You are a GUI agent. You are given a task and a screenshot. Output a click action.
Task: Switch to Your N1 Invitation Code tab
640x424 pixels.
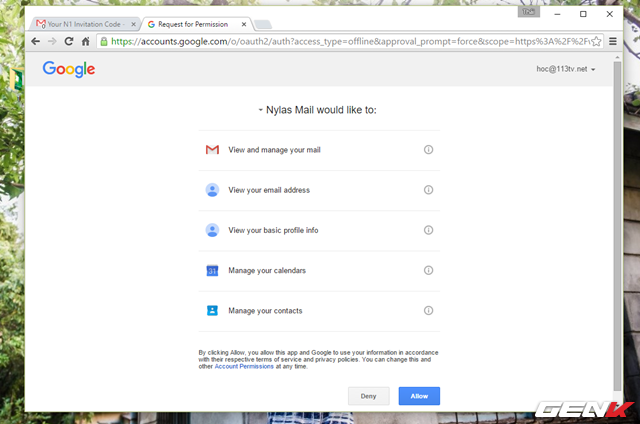(84, 24)
